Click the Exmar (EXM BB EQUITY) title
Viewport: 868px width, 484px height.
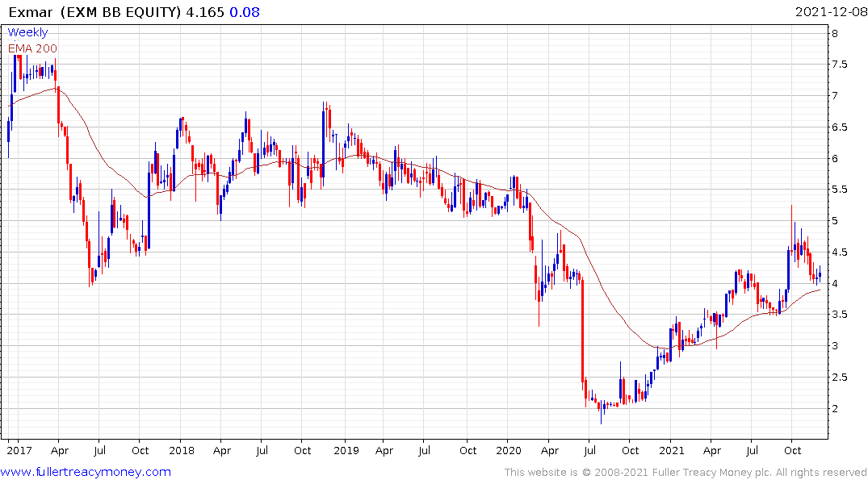click(x=94, y=12)
